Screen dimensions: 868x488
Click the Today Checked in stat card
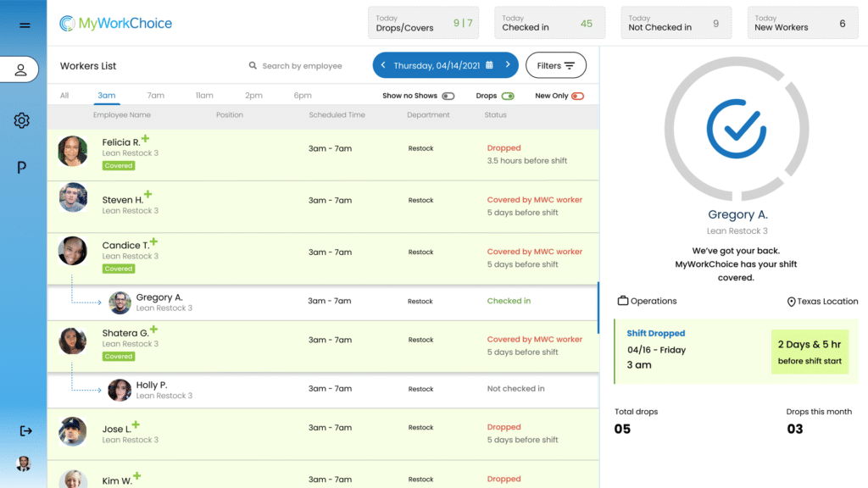tap(549, 23)
